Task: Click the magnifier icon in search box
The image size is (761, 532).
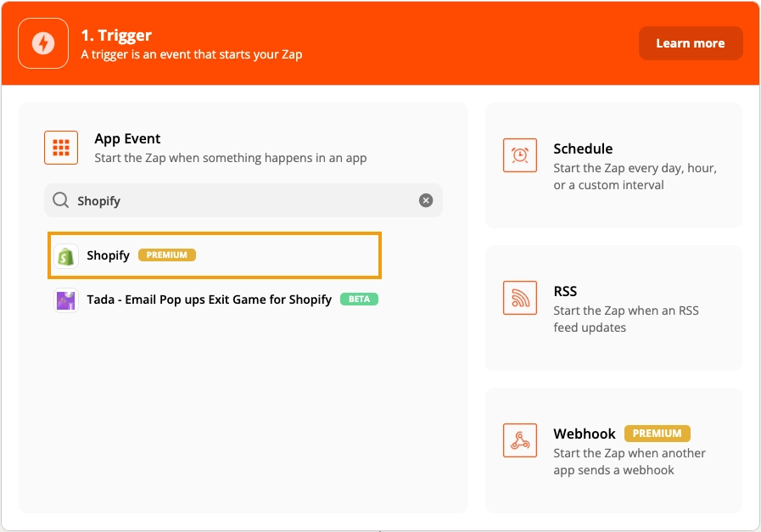Action: (x=61, y=200)
